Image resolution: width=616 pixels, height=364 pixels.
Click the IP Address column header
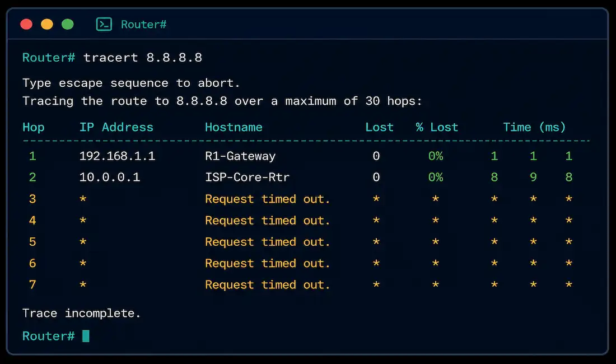[x=116, y=127]
